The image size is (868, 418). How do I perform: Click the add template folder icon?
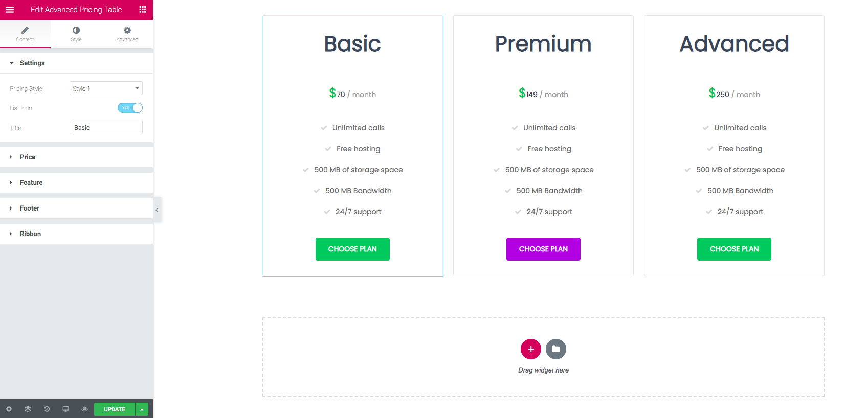[x=556, y=349]
